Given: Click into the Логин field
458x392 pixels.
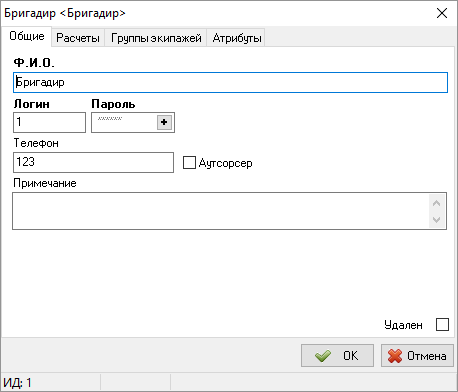Looking at the screenshot, I should (x=49, y=122).
